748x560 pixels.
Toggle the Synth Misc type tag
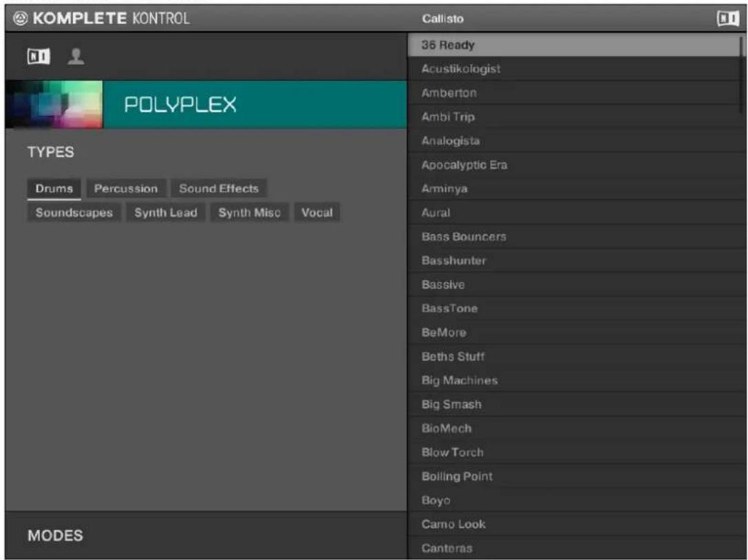[x=250, y=212]
